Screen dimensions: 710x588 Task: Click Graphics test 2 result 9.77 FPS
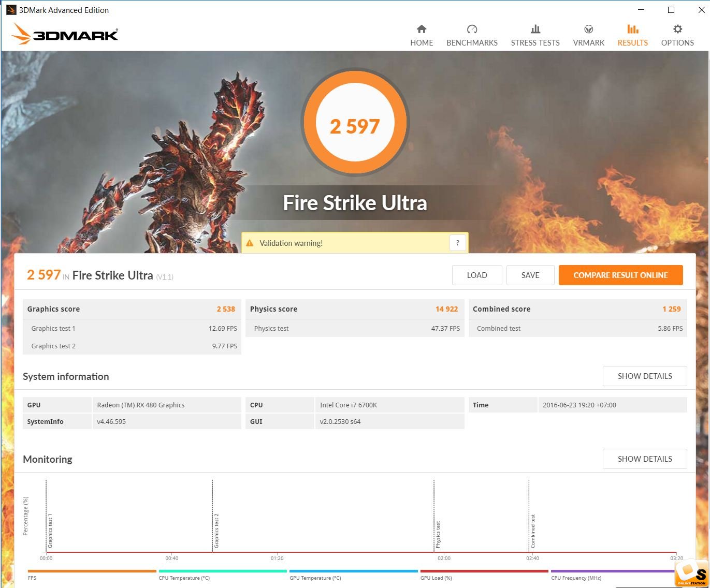click(224, 346)
